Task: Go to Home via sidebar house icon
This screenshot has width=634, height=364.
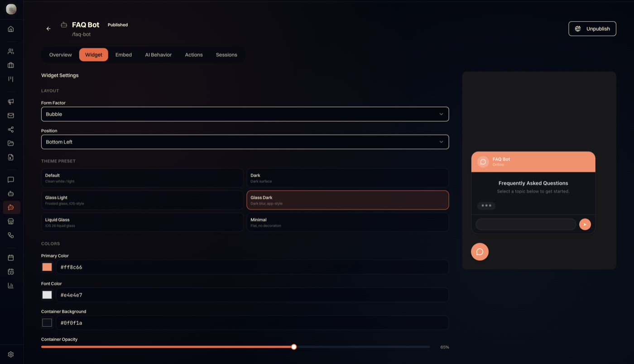Action: coord(11,29)
